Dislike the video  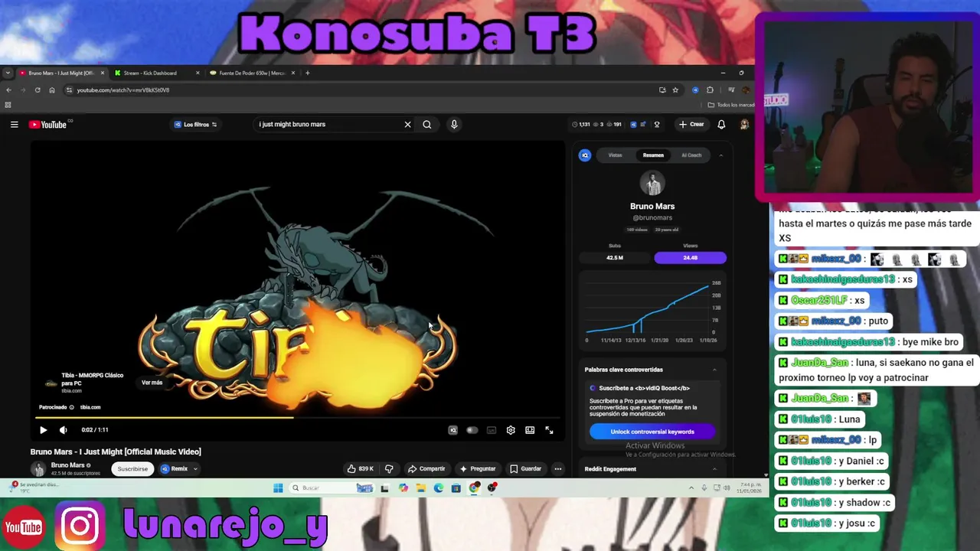click(x=389, y=468)
